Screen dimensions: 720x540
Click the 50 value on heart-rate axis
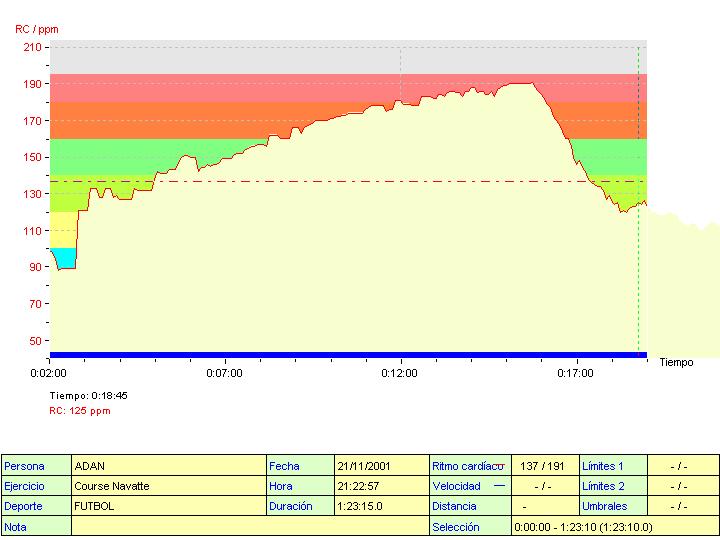click(35, 341)
